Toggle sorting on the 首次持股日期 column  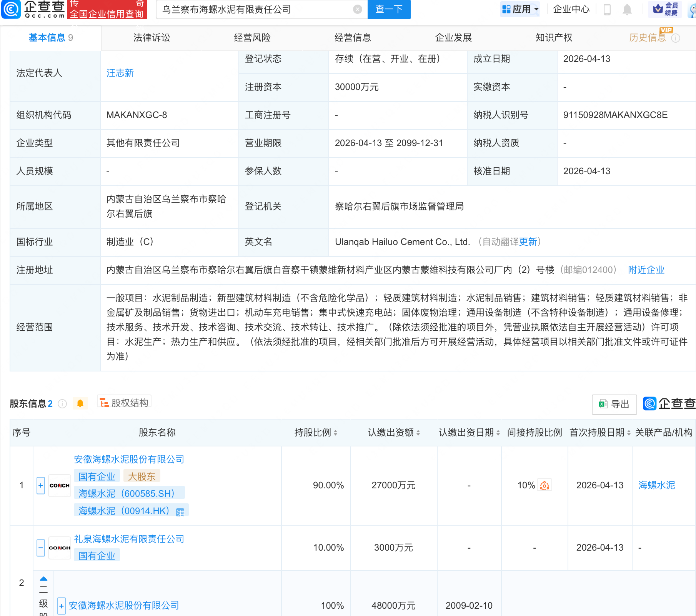pos(629,433)
